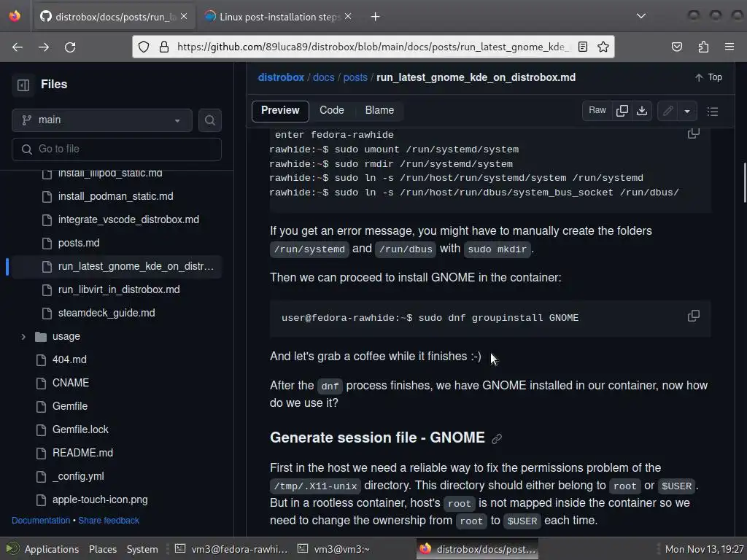Open Save to Pocket icon
Image resolution: width=747 pixels, height=560 pixels.
(x=676, y=47)
